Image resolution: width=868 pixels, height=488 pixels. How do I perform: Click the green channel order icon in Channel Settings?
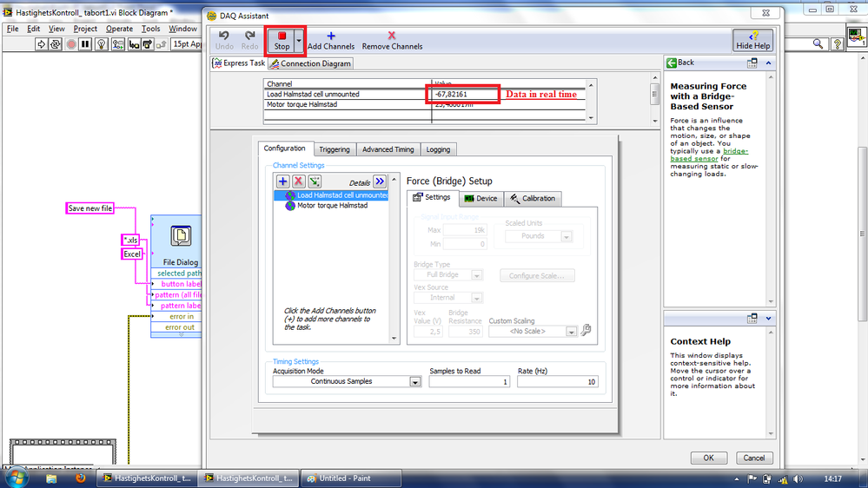click(315, 181)
